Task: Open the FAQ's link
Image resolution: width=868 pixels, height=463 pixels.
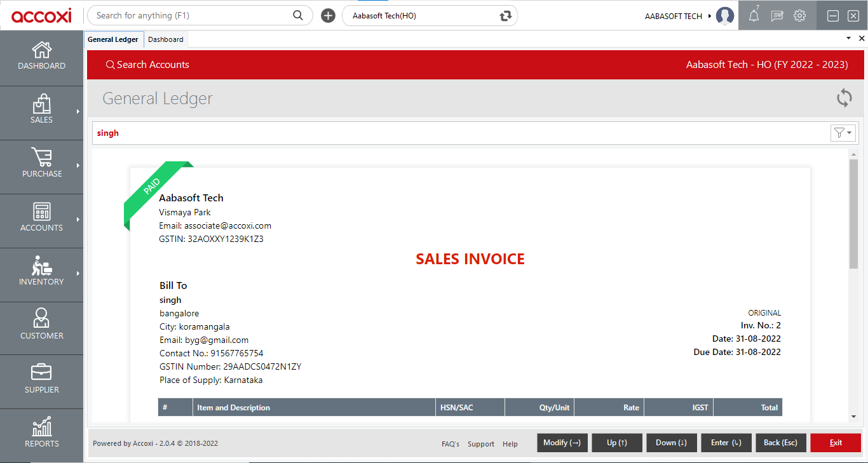Action: pyautogui.click(x=451, y=444)
